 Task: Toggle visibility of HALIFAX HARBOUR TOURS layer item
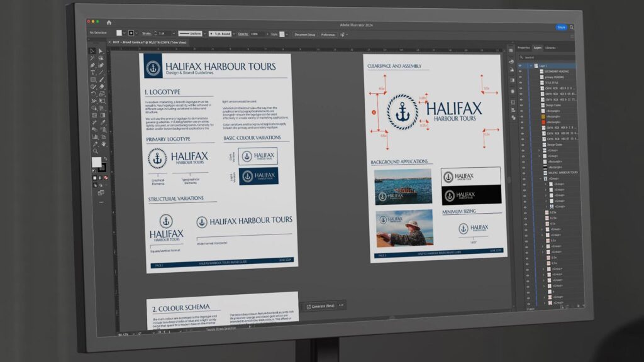pos(524,173)
